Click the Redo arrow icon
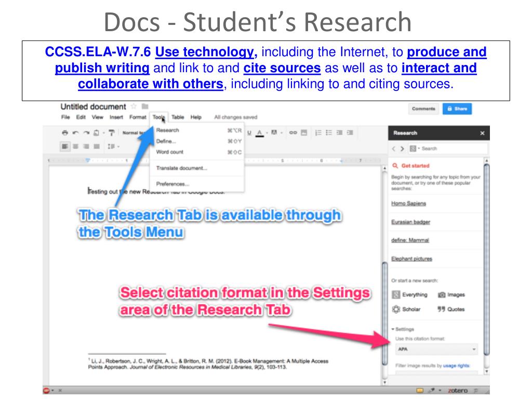Screen dimensions: 532x399 [x=87, y=132]
